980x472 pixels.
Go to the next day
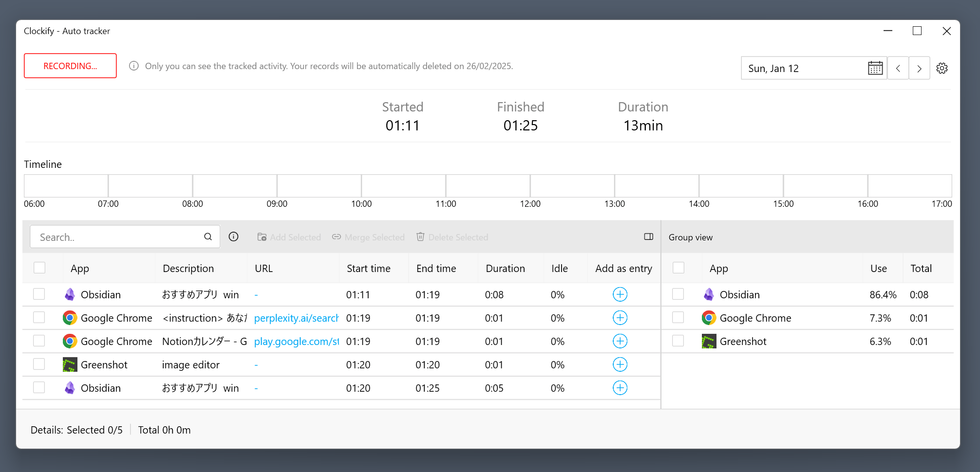pos(919,68)
